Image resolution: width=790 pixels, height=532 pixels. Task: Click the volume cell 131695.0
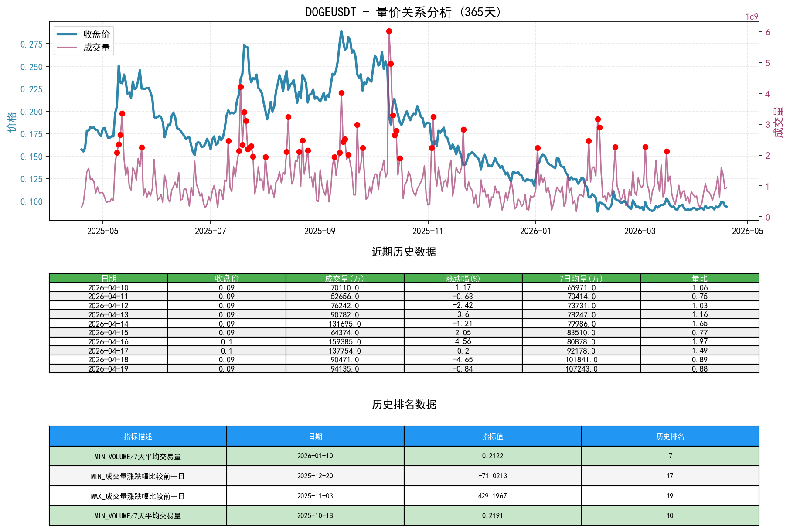tap(345, 324)
